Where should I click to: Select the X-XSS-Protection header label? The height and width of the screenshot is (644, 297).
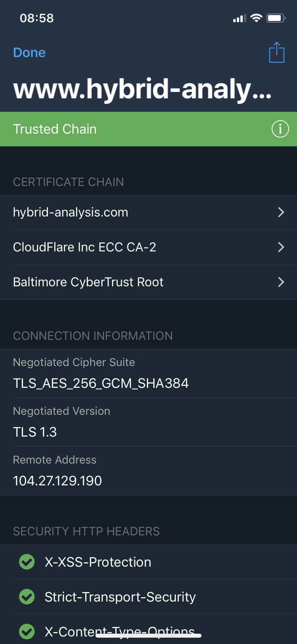(98, 562)
